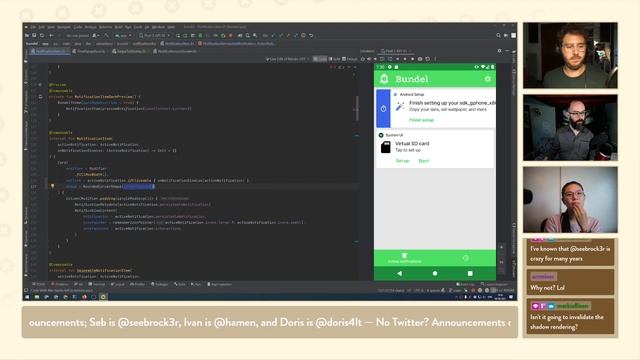This screenshot has height=360, width=640.
Task: Click the bottom webcam feed
Action: [570, 200]
